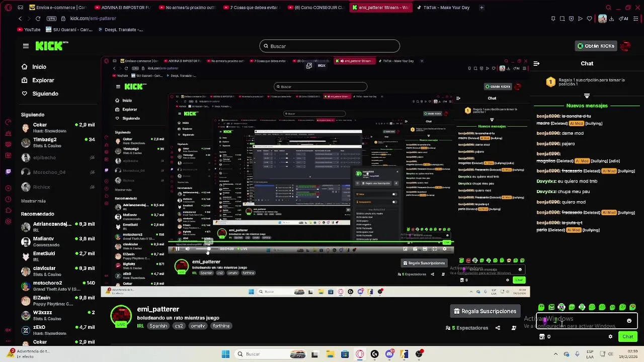Viewport: 644px width, 362px height.
Task: Open the Kick hamburger menu
Action: pyautogui.click(x=26, y=46)
